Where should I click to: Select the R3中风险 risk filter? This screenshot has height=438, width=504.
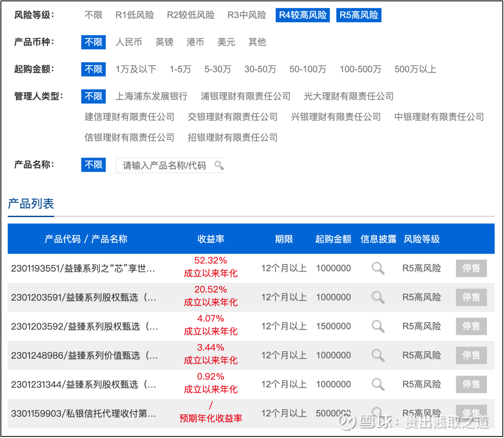click(x=247, y=15)
